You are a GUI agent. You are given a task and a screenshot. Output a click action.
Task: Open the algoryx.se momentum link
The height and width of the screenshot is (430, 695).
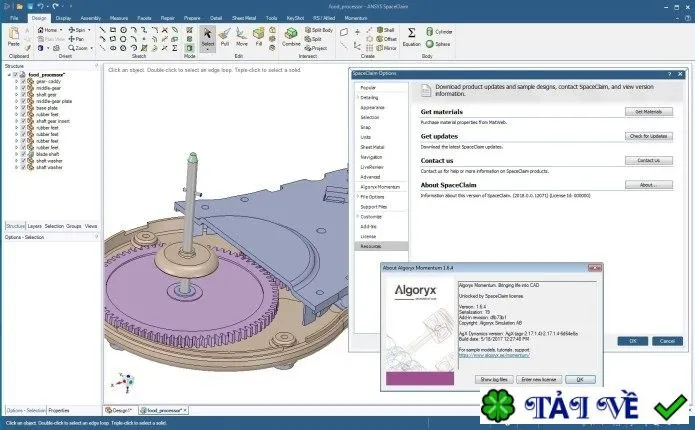[x=494, y=355]
